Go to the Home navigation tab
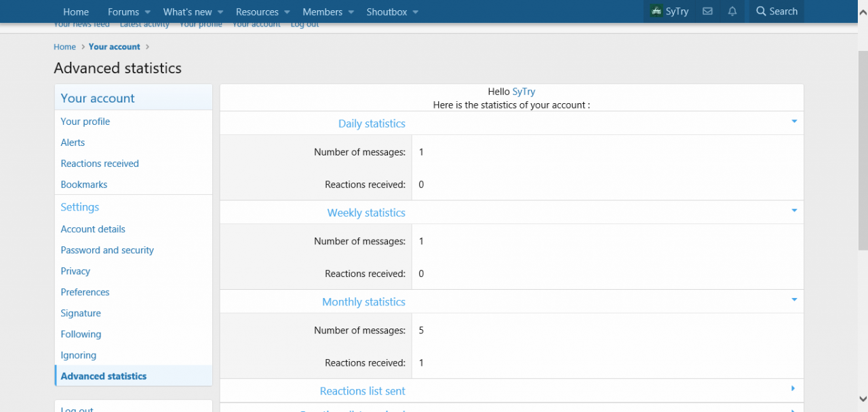Image resolution: width=868 pixels, height=412 pixels. (x=76, y=12)
